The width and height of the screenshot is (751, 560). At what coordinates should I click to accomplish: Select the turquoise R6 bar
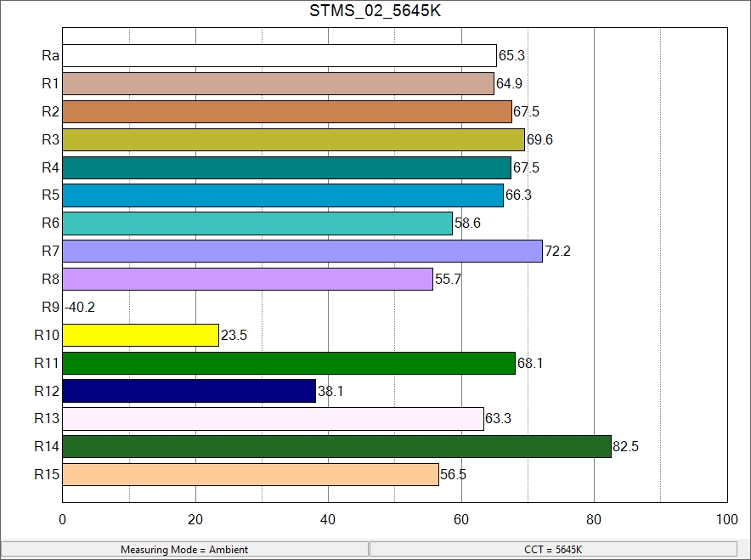(257, 223)
